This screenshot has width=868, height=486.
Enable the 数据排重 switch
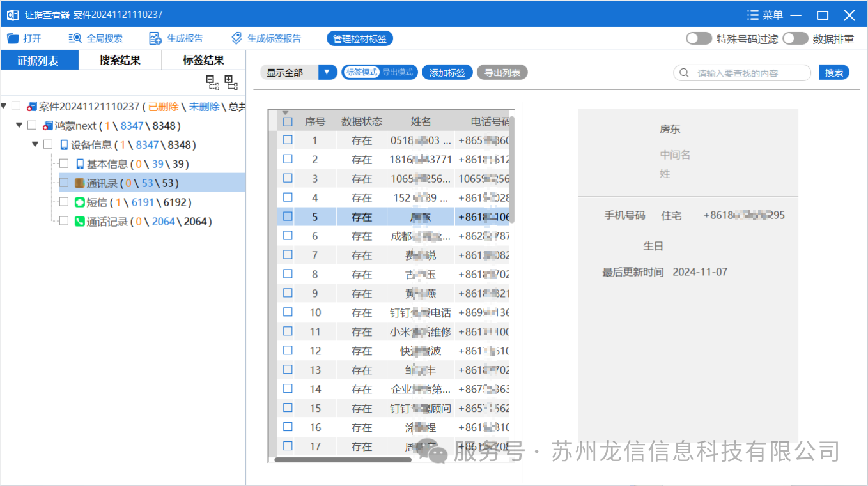pos(796,39)
